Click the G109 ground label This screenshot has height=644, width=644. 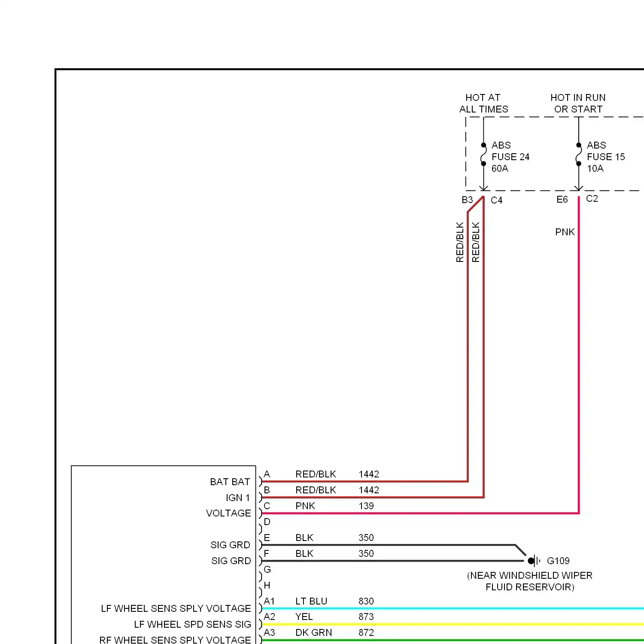(558, 561)
